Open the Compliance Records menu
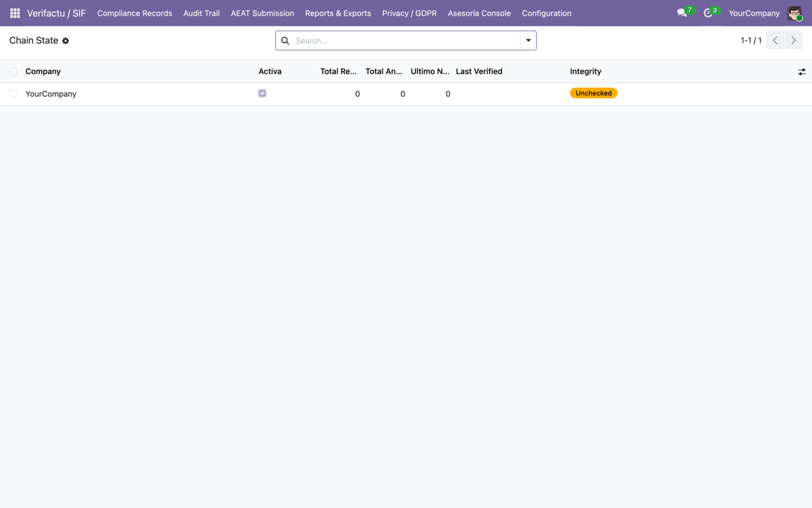This screenshot has height=508, width=812. coord(135,13)
